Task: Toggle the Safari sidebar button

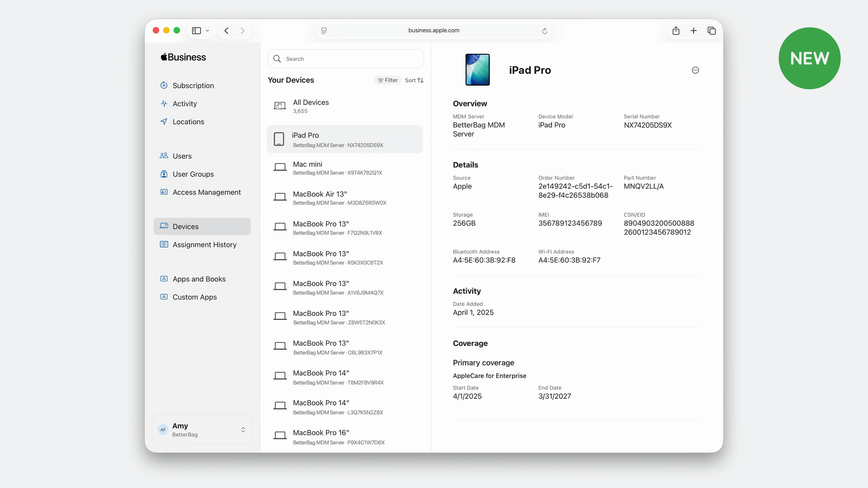Action: click(196, 31)
